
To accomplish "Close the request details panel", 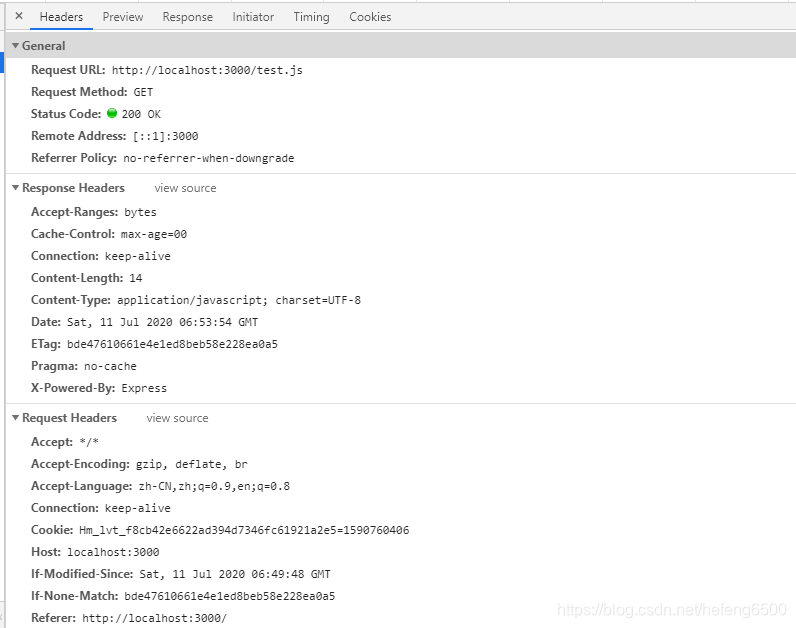I will coord(19,16).
